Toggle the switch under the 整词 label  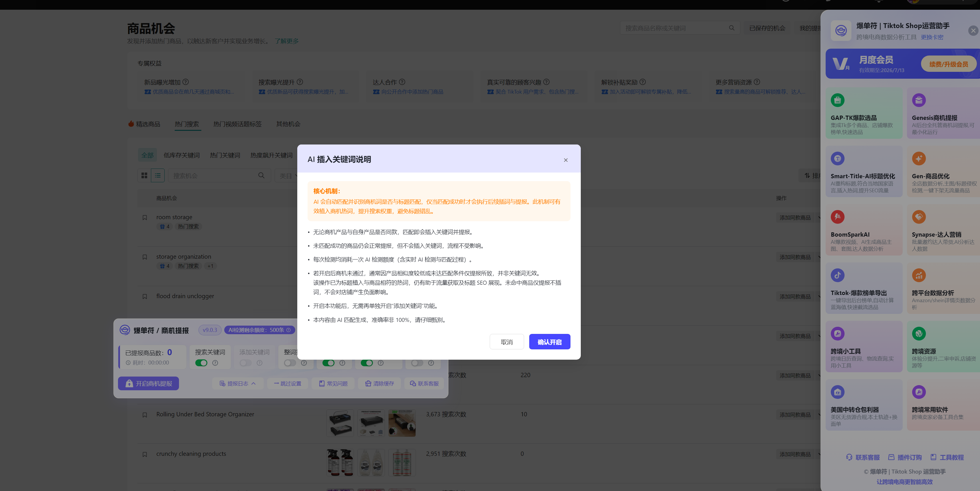pyautogui.click(x=290, y=363)
